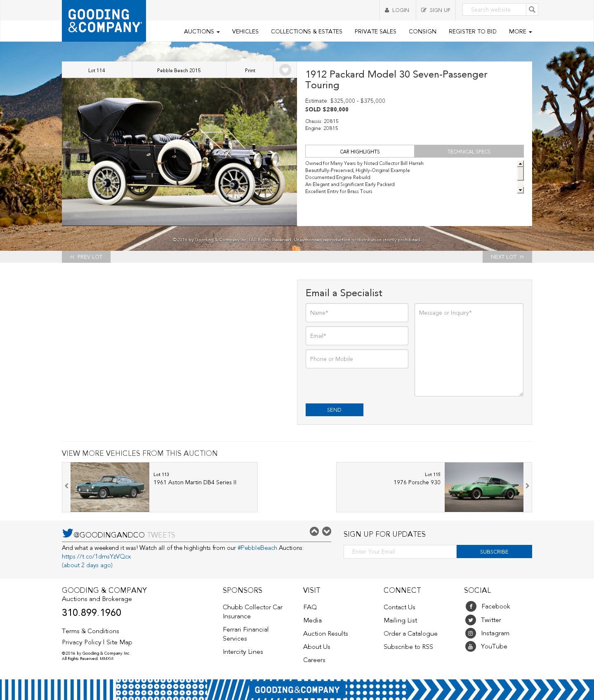The height and width of the screenshot is (700, 594).
Task: Click the Twitter social icon in footer
Action: tap(471, 620)
